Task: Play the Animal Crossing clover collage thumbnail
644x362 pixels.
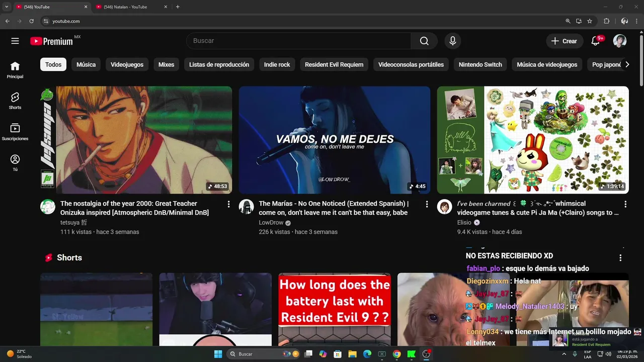Action: pyautogui.click(x=533, y=140)
